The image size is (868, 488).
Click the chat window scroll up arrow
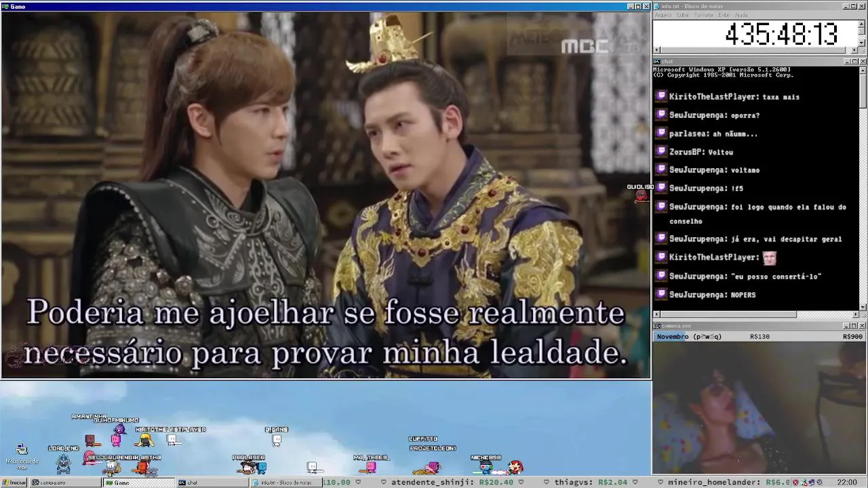863,70
